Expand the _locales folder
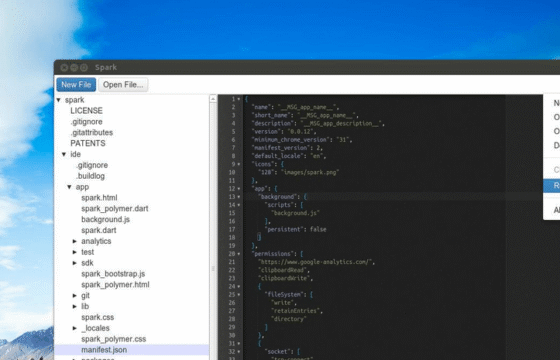 [x=75, y=328]
